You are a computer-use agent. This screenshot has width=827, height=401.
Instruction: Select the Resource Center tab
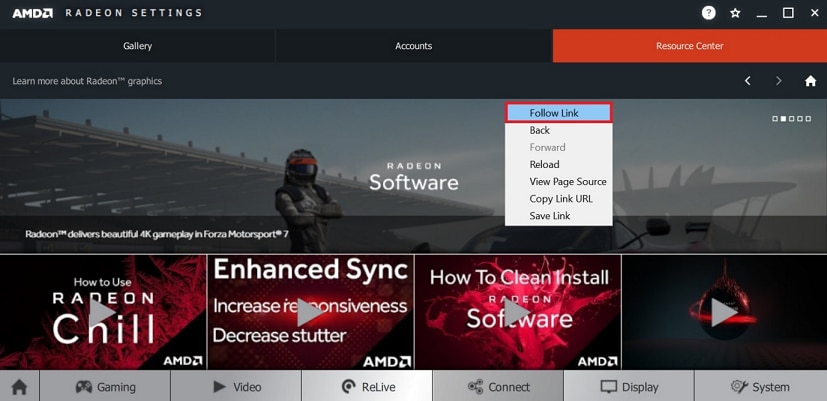point(690,46)
